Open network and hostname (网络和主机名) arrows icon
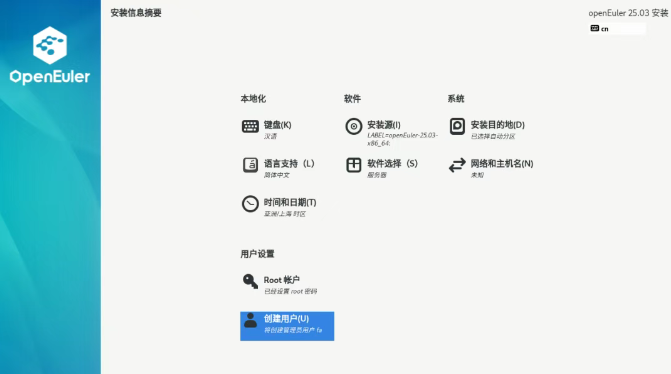Screen dimensions: 671x374 (x=457, y=165)
